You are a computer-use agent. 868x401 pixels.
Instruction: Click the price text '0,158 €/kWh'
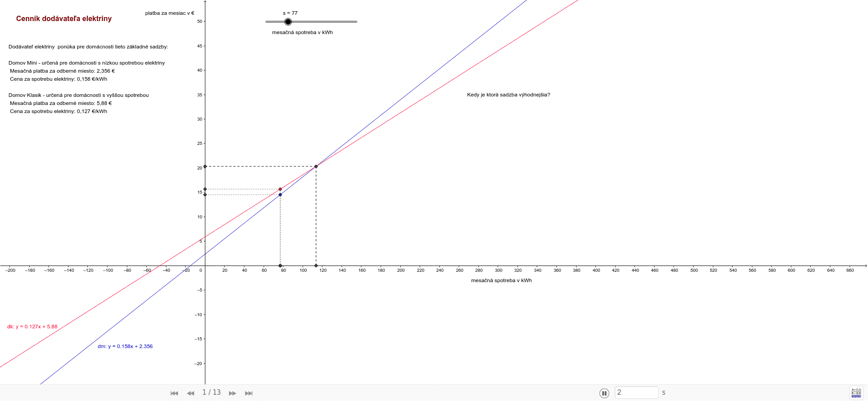tap(92, 79)
